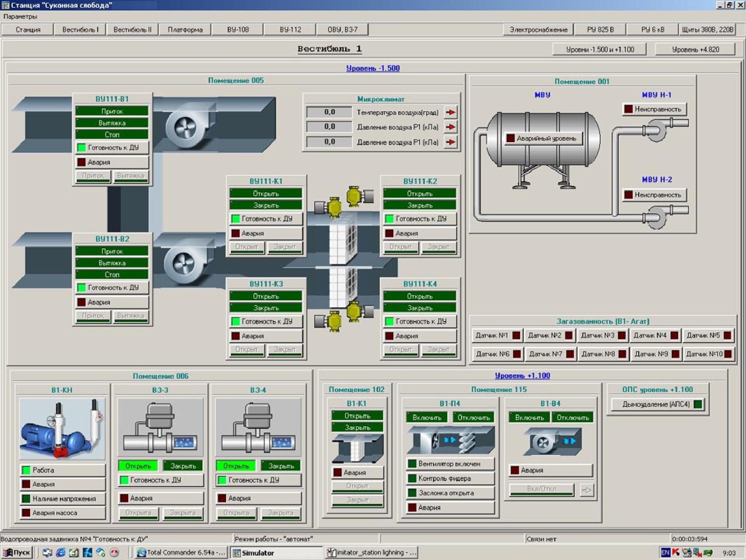Toggle ВУ111-В1 Готовность к ДУ indicator

click(x=81, y=148)
